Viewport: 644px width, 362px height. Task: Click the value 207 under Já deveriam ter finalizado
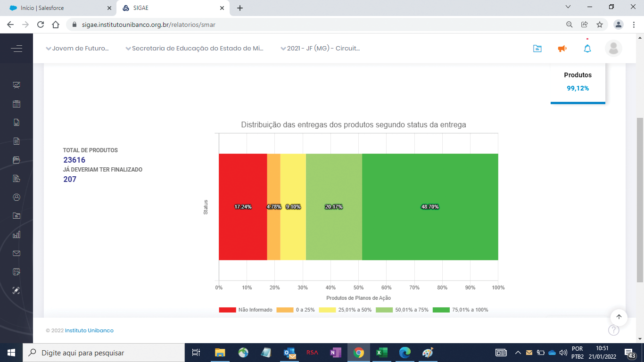pos(70,179)
